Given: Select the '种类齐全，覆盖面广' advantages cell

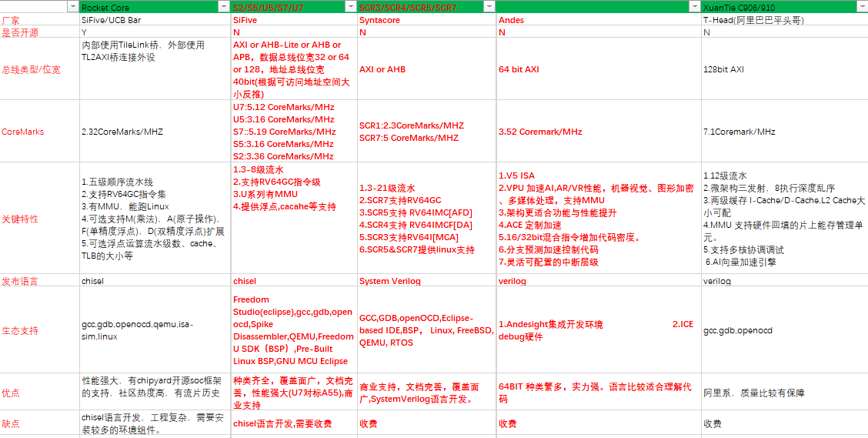Looking at the screenshot, I should tap(294, 392).
